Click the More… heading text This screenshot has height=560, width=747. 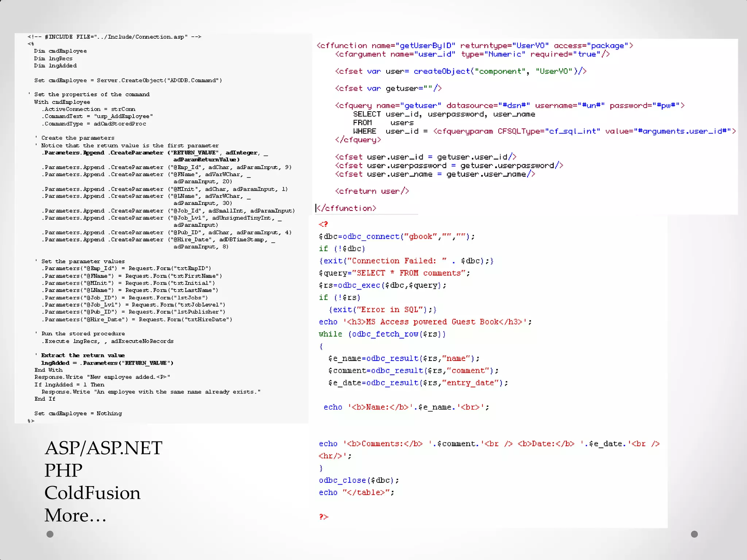75,515
